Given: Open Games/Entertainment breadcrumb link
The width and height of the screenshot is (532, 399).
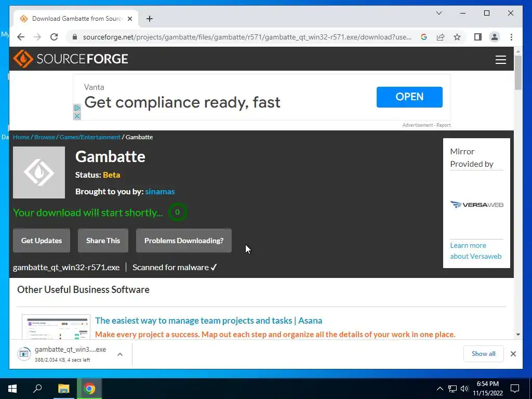Looking at the screenshot, I should coord(90,137).
